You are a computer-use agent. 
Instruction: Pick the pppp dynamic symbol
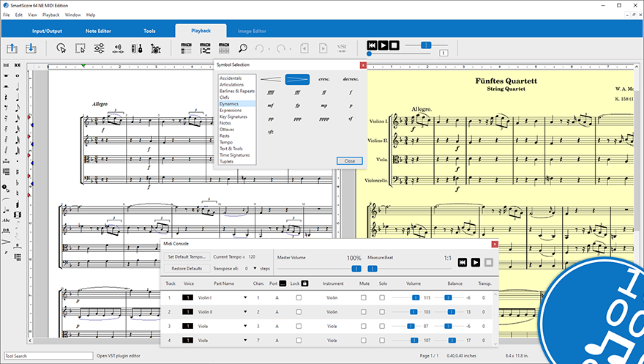(324, 119)
